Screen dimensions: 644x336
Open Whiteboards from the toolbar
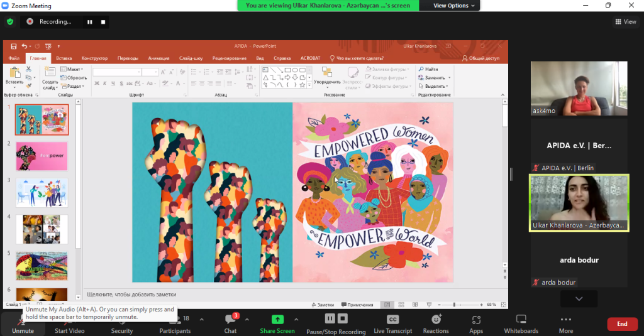(x=521, y=323)
